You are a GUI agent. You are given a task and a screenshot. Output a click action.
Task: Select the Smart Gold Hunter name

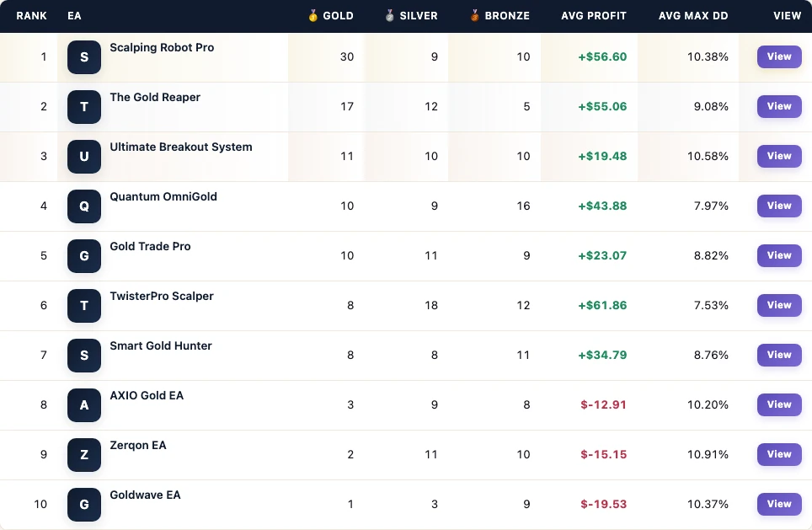click(161, 346)
